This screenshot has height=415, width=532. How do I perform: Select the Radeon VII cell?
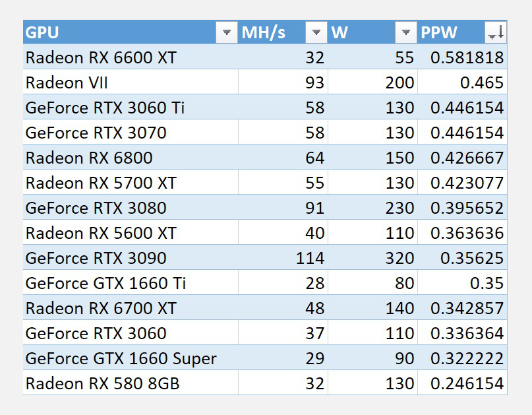(x=131, y=82)
